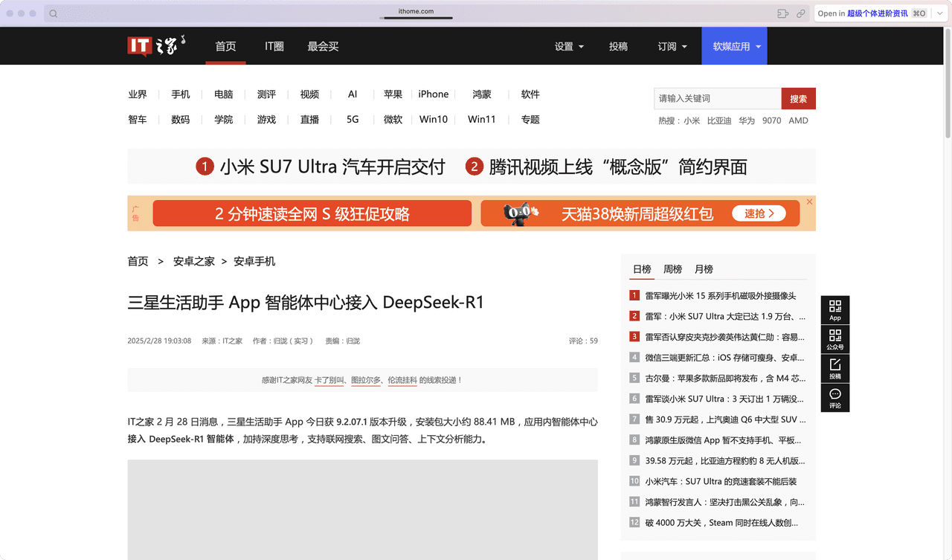Switch to the 周榜 tab

click(x=672, y=269)
